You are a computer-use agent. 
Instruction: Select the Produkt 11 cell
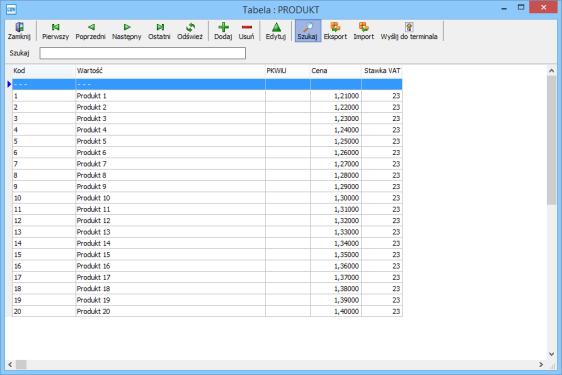[170, 209]
